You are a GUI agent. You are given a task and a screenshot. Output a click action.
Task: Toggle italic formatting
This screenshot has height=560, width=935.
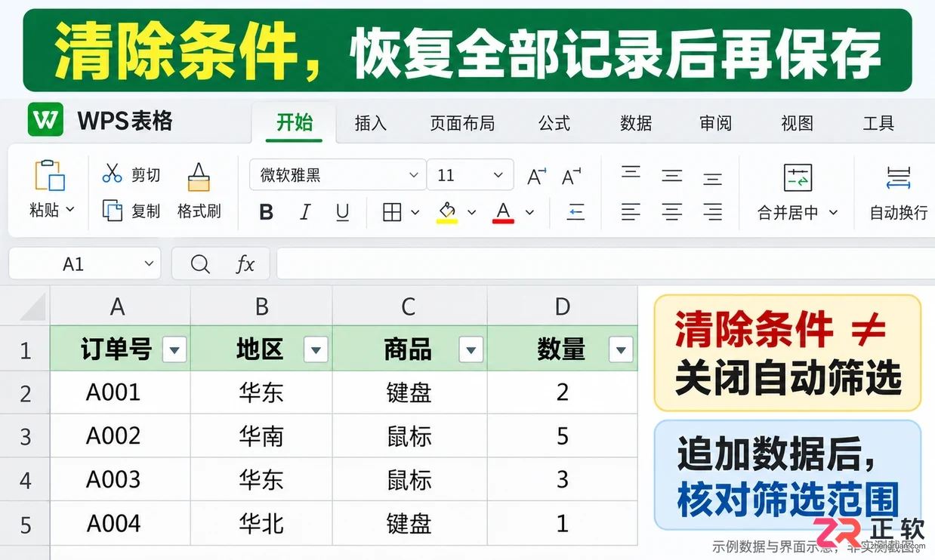tap(305, 213)
